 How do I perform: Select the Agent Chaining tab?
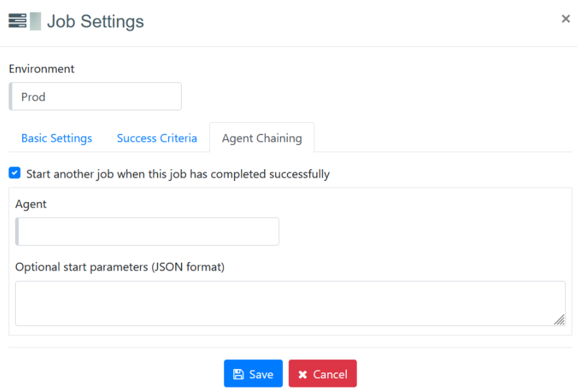262,138
